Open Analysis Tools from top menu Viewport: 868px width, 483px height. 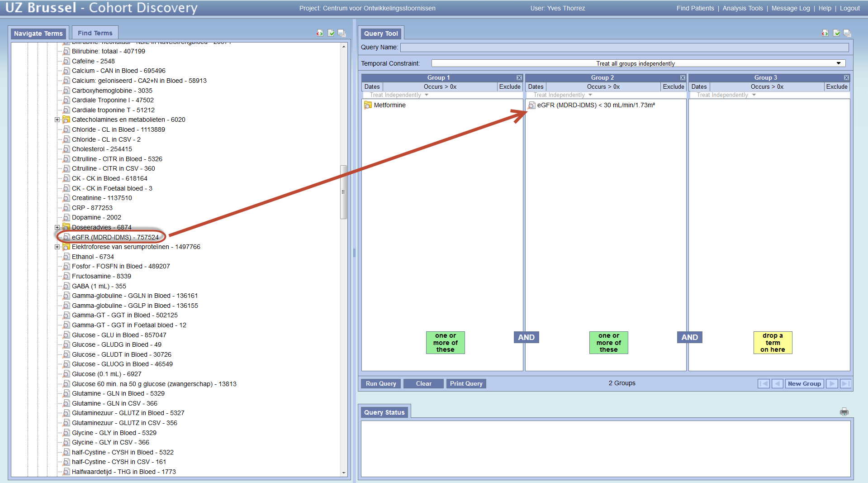tap(743, 8)
